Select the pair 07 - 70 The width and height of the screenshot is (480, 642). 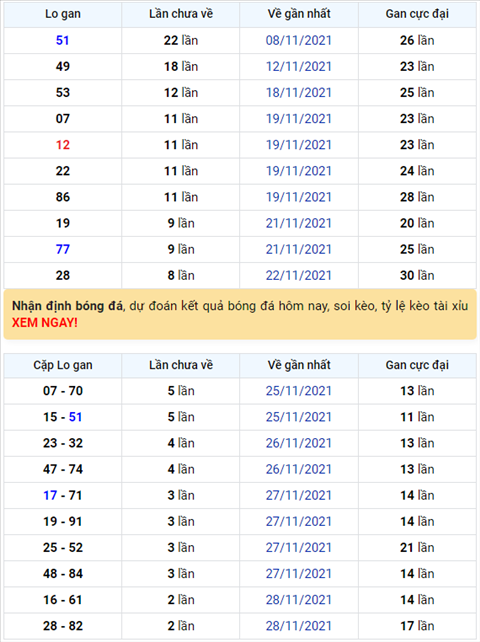[63, 391]
